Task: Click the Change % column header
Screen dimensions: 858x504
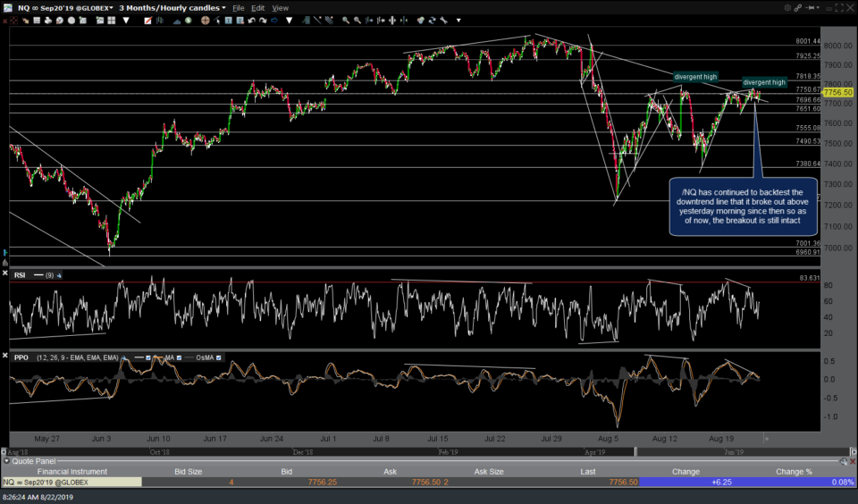Action: coord(794,472)
